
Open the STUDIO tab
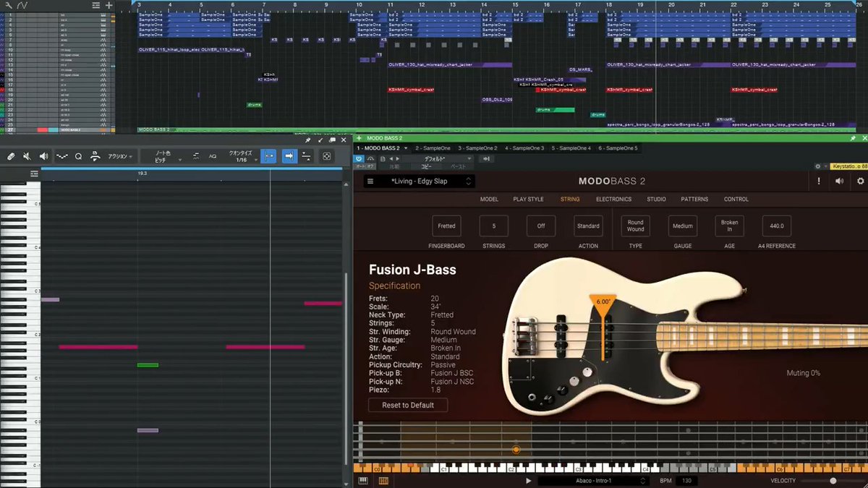pos(657,200)
